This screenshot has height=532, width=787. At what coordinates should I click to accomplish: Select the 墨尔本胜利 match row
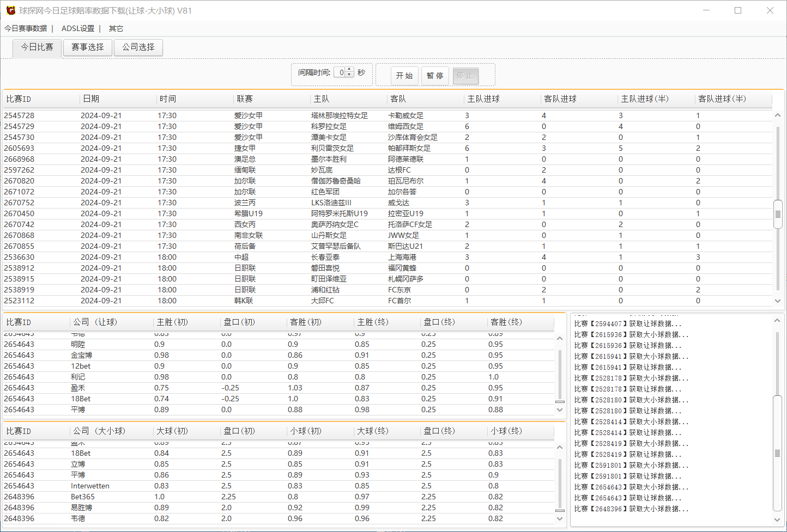[388, 159]
